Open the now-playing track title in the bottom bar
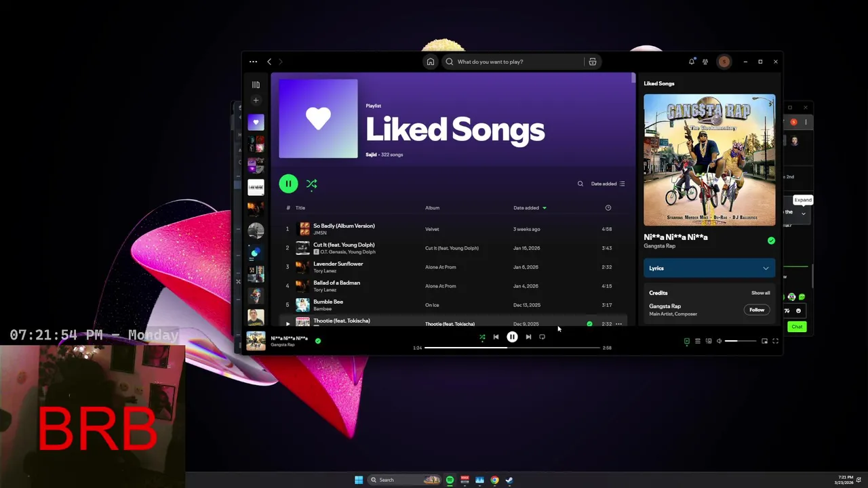 click(289, 338)
